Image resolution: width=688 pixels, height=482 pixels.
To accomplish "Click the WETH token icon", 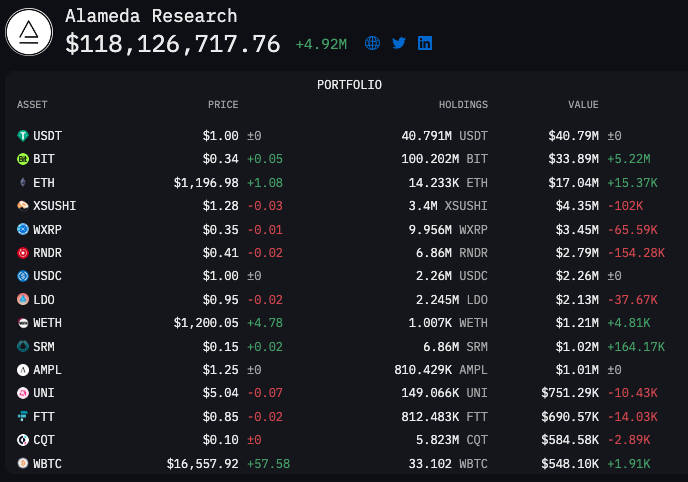I will (x=23, y=323).
